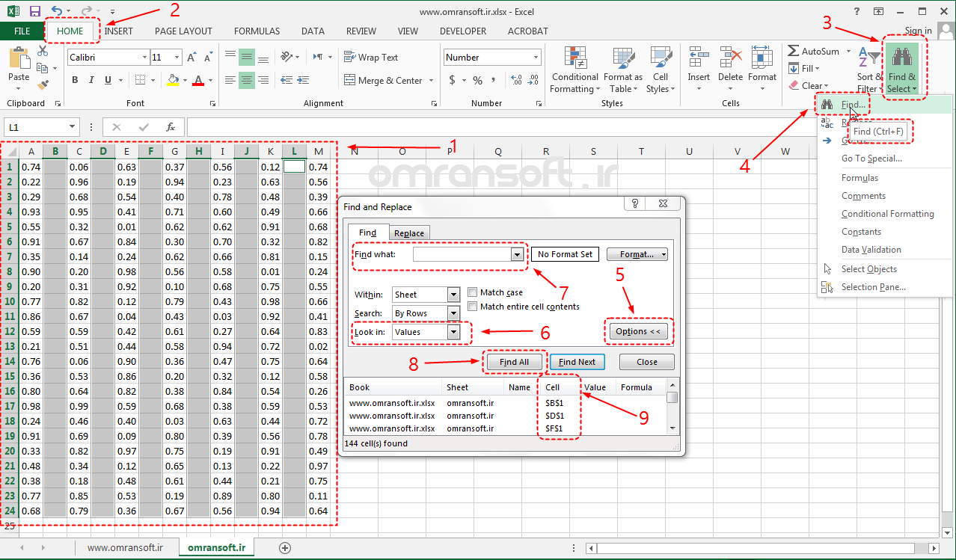Switch to the Replace tab in dialog
The width and height of the screenshot is (956, 560).
(x=409, y=233)
